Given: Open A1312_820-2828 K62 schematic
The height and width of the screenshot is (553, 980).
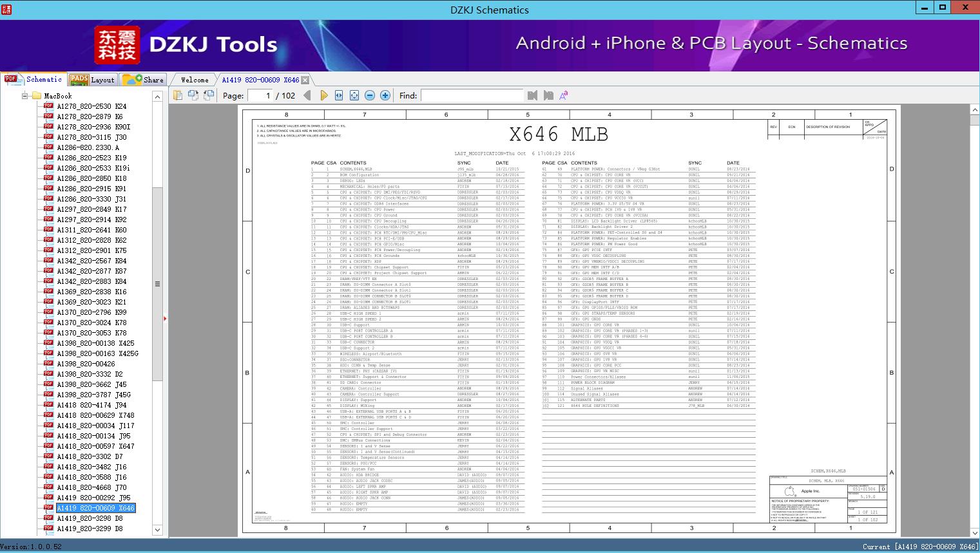Looking at the screenshot, I should click(x=91, y=240).
